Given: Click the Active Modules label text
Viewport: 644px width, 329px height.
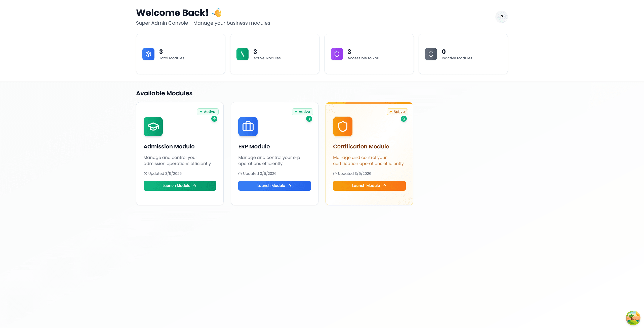Looking at the screenshot, I should pos(267,58).
